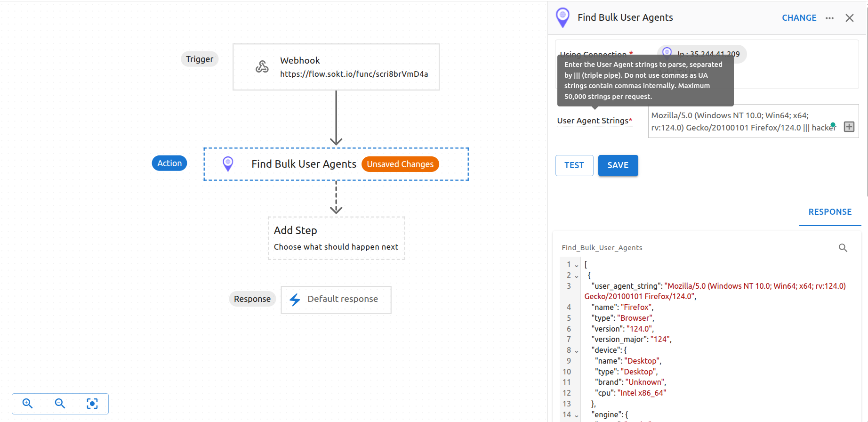Click the "brand": "Unknown" line

[x=630, y=382]
